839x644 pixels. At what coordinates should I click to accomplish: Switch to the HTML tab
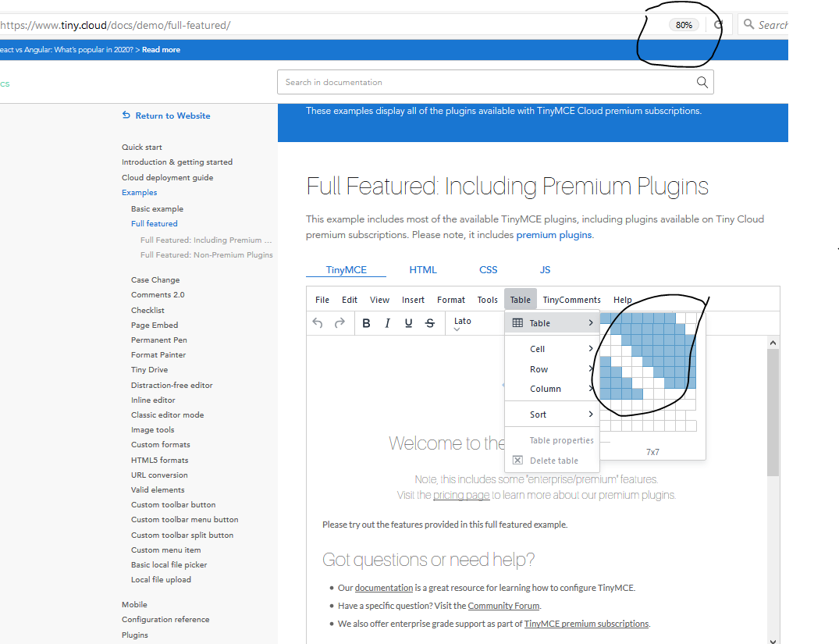click(423, 270)
